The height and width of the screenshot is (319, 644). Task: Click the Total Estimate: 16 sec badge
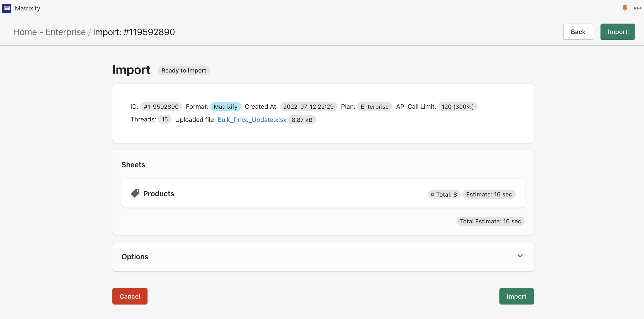click(x=490, y=221)
